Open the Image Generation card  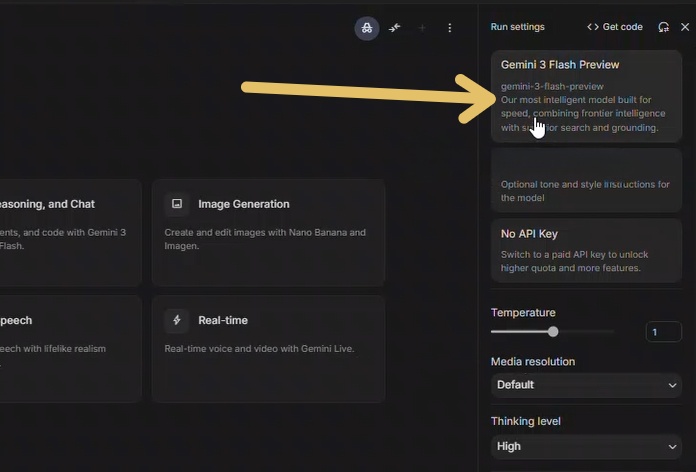tap(268, 233)
